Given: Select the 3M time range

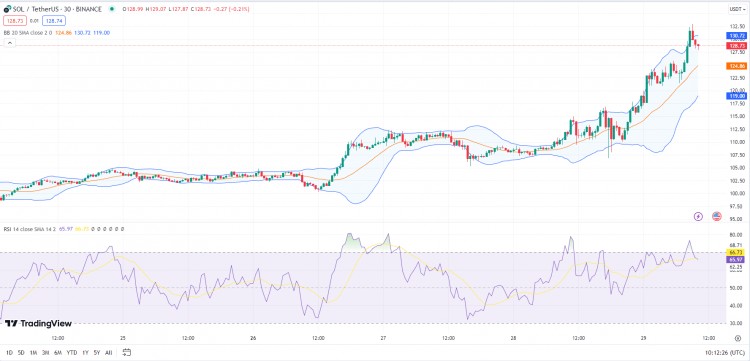Looking at the screenshot, I should pyautogui.click(x=46, y=352).
